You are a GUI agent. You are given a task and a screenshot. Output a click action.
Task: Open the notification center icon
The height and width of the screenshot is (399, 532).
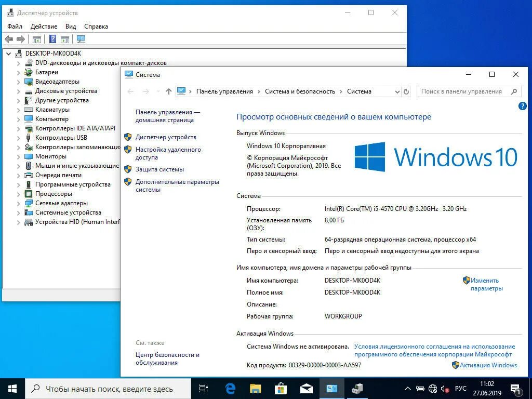click(516, 389)
